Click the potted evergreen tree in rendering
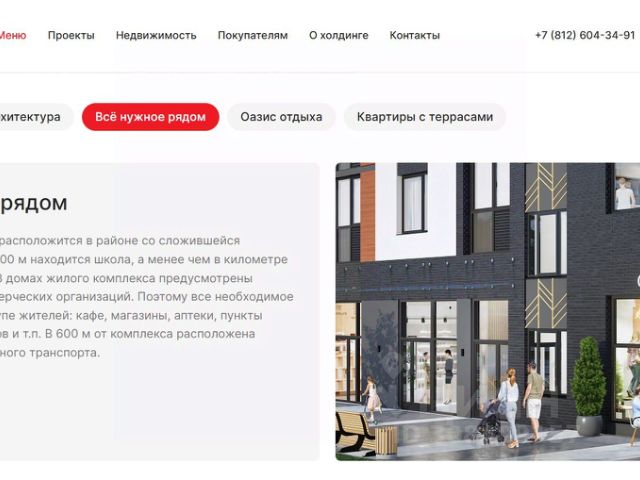Screen dimensions: 640x480 [588, 386]
